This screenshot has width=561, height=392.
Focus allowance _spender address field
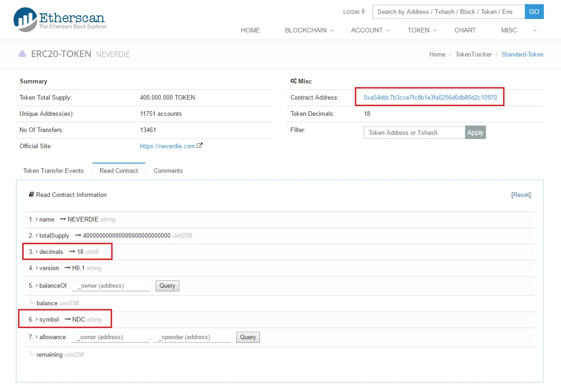coord(192,337)
